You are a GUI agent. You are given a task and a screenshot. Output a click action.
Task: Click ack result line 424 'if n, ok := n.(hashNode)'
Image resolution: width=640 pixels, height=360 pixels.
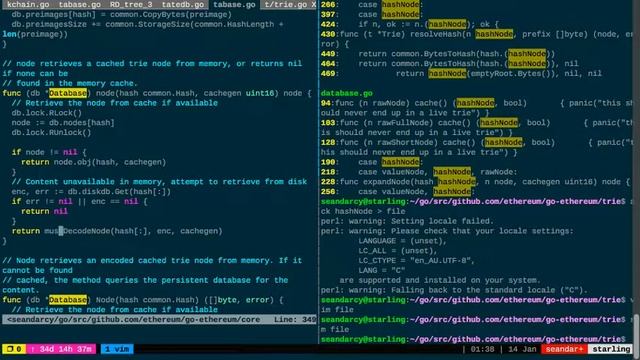pos(410,24)
